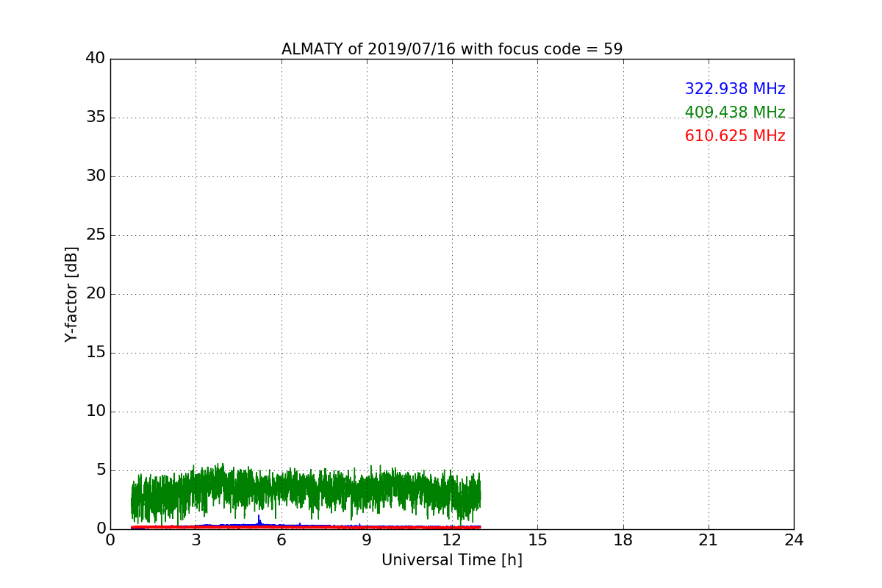Click y-axis tick label 20
882x588 pixels.
[96, 294]
